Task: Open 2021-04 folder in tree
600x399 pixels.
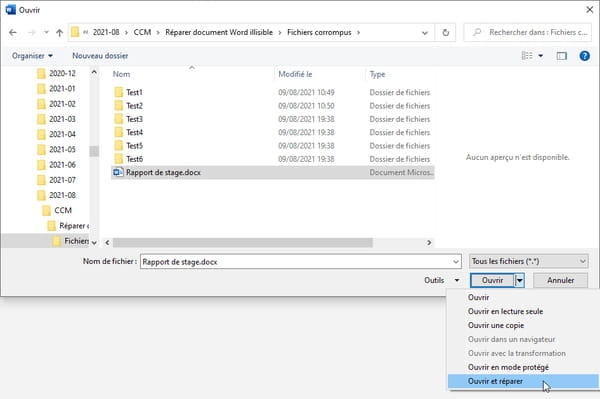Action: pos(56,134)
